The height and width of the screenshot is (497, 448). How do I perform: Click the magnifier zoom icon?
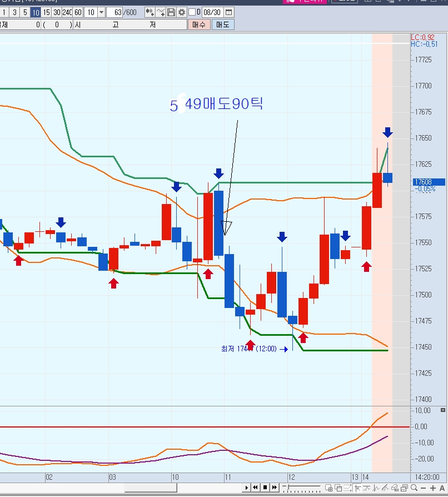414,488
